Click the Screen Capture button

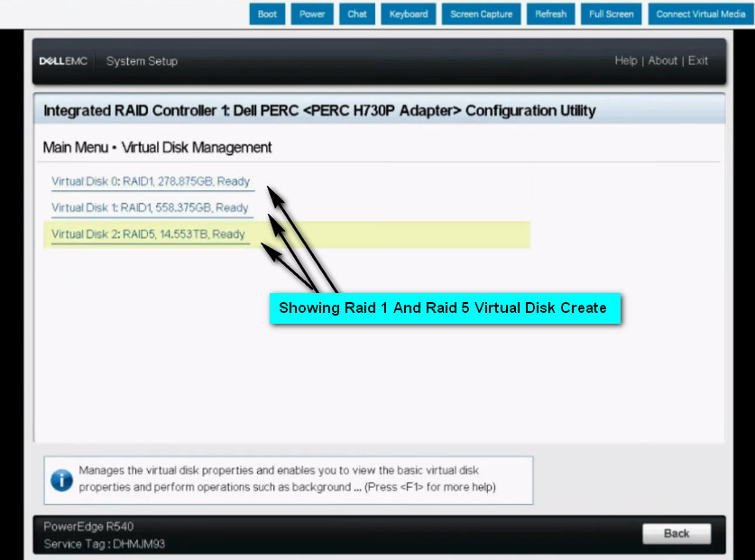click(x=481, y=14)
